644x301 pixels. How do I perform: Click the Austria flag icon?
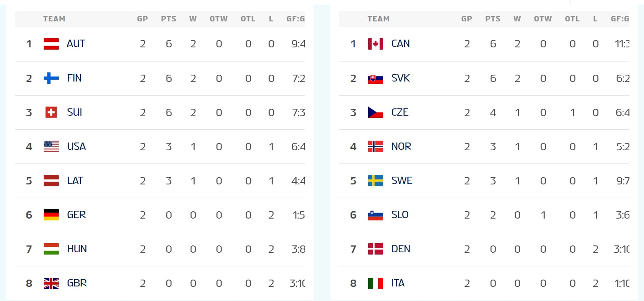(x=51, y=44)
